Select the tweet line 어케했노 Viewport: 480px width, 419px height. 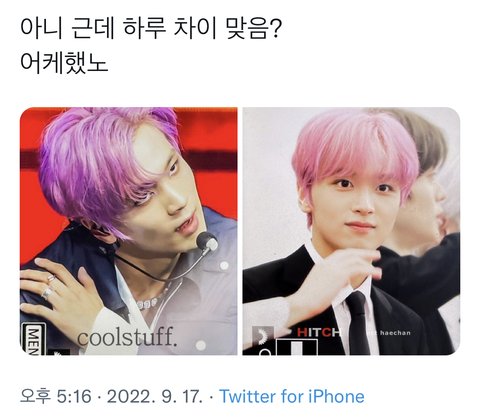64,63
